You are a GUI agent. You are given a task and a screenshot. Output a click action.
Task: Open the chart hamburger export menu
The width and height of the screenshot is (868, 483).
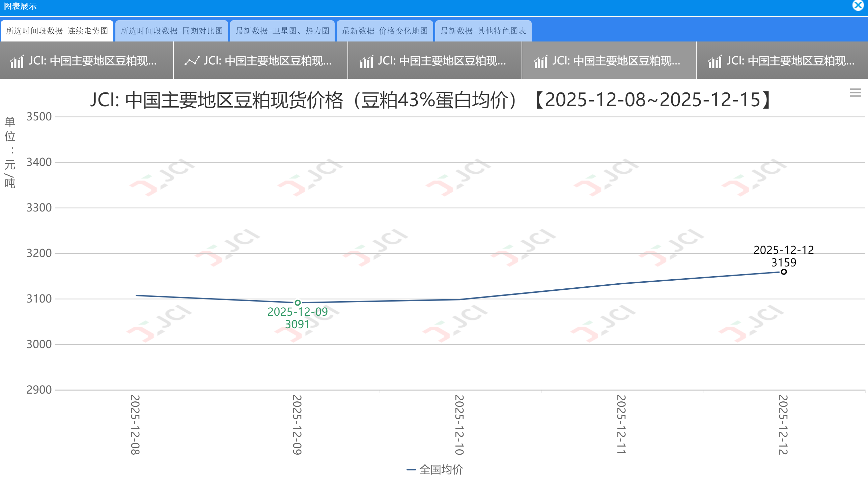(x=855, y=92)
